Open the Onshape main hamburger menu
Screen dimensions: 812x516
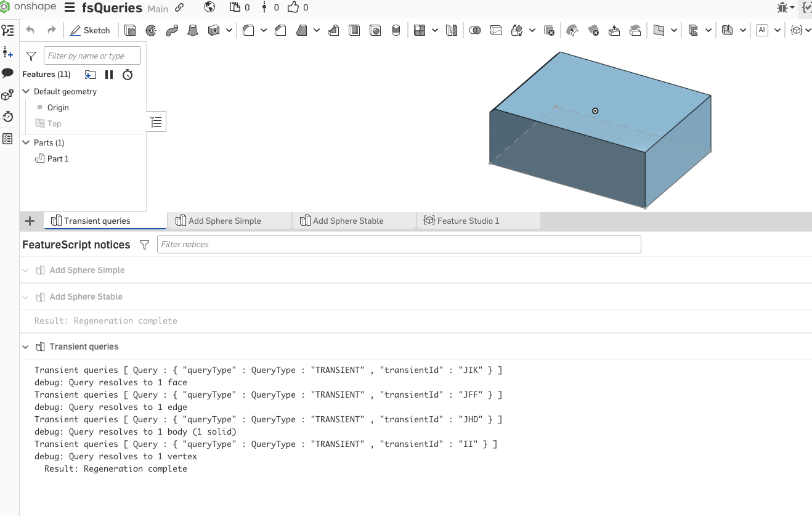coord(70,8)
